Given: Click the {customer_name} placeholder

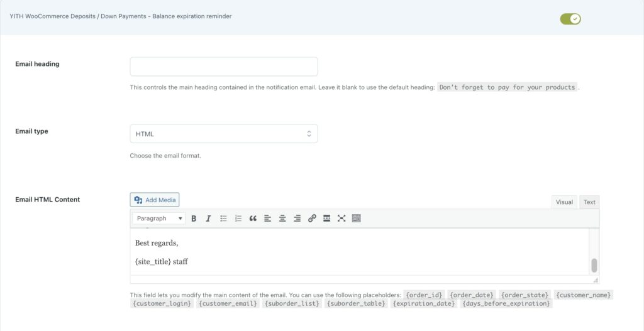Looking at the screenshot, I should pyautogui.click(x=584, y=295).
